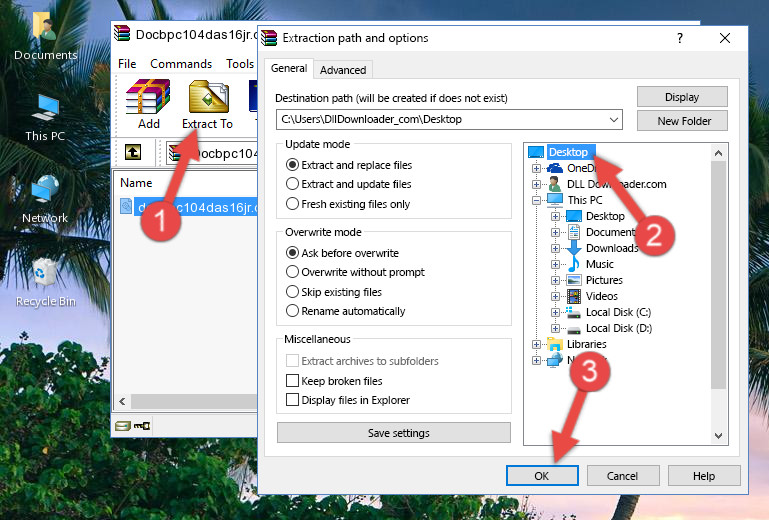Viewport: 769px width, 520px height.
Task: Select Ask before overwrite option
Action: [x=342, y=253]
